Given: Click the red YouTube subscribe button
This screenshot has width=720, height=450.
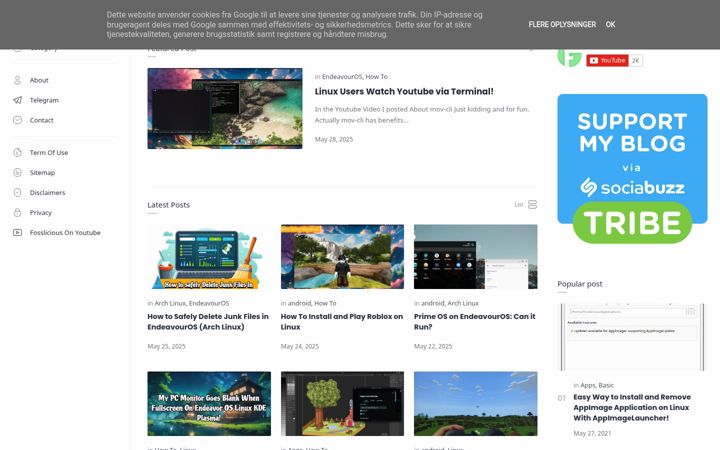Looking at the screenshot, I should pyautogui.click(x=607, y=60).
